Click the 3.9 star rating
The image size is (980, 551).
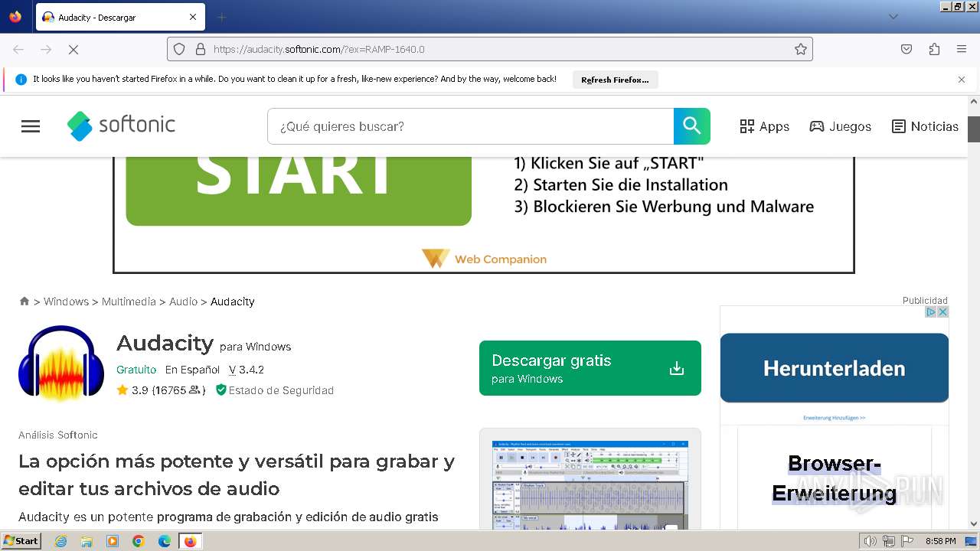(x=132, y=390)
